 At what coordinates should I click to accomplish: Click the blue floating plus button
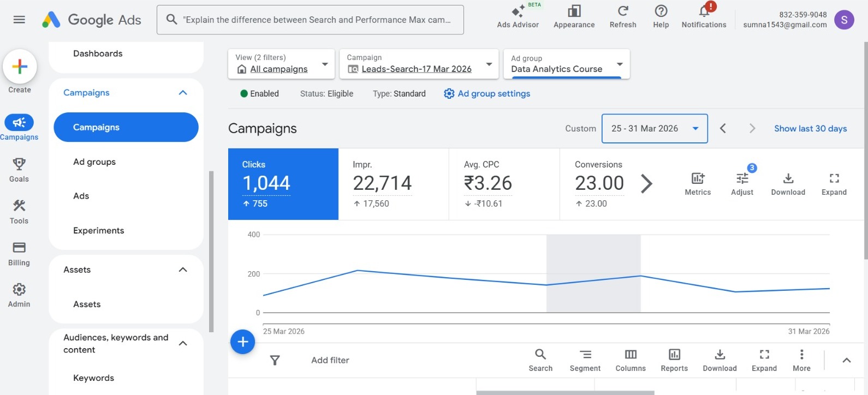[x=243, y=342]
